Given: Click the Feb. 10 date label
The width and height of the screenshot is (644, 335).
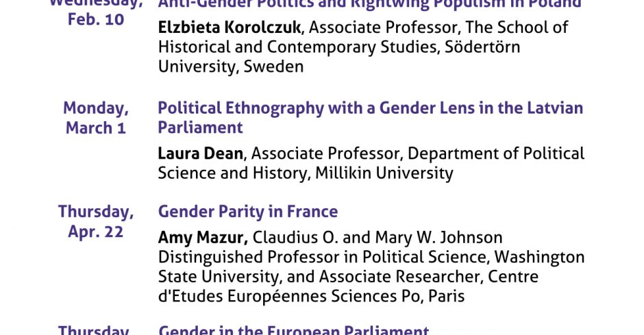Looking at the screenshot, I should coord(96,20).
